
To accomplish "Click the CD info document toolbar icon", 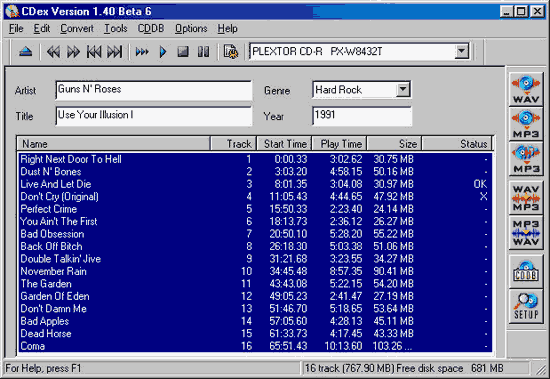I will point(231,52).
